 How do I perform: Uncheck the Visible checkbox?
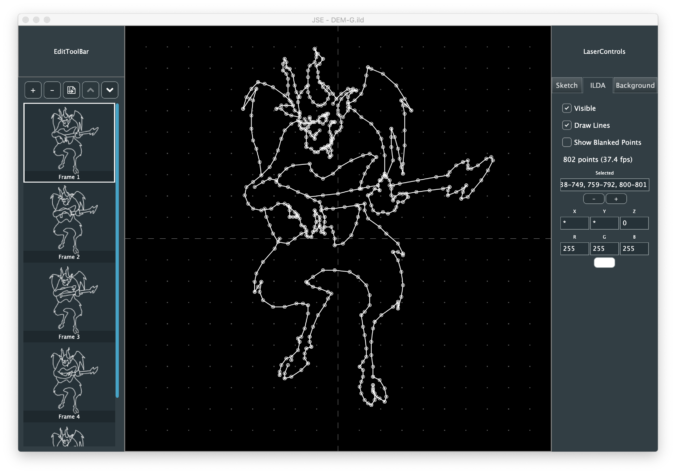tap(567, 108)
